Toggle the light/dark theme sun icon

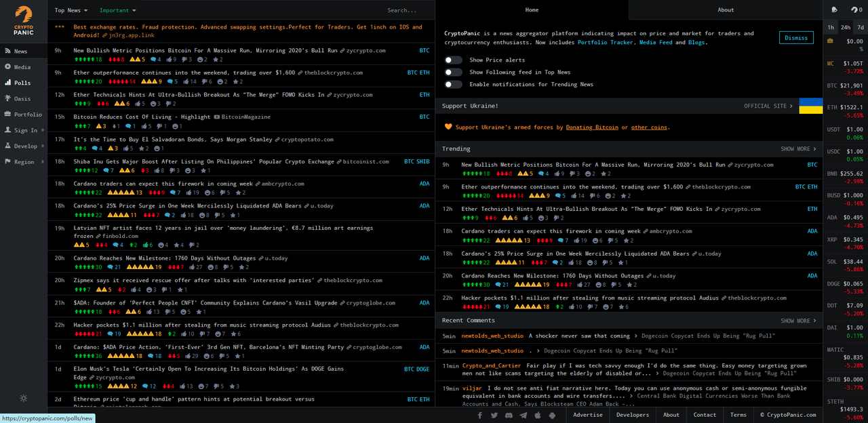tap(24, 398)
